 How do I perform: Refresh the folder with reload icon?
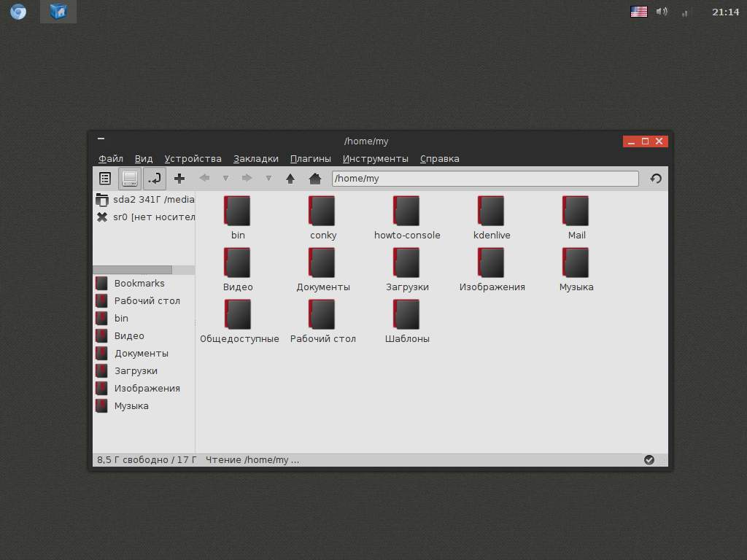tap(656, 179)
